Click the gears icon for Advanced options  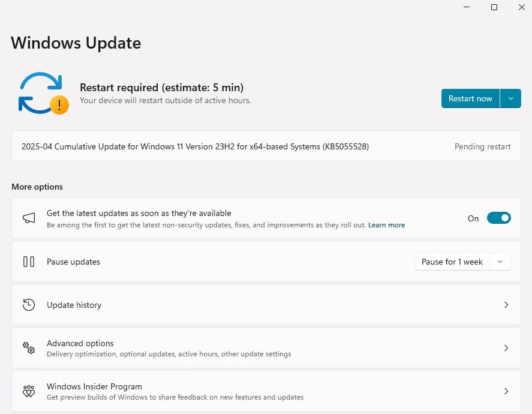[x=29, y=348]
